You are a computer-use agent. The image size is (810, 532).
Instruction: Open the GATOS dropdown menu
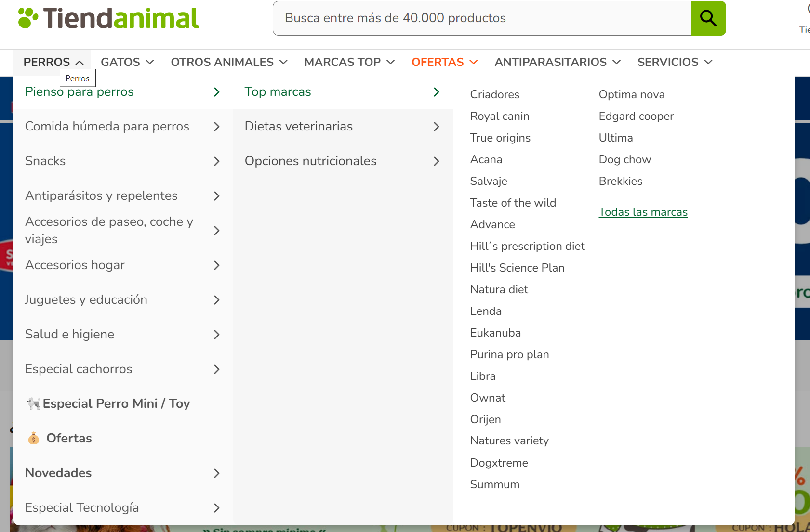coord(127,62)
